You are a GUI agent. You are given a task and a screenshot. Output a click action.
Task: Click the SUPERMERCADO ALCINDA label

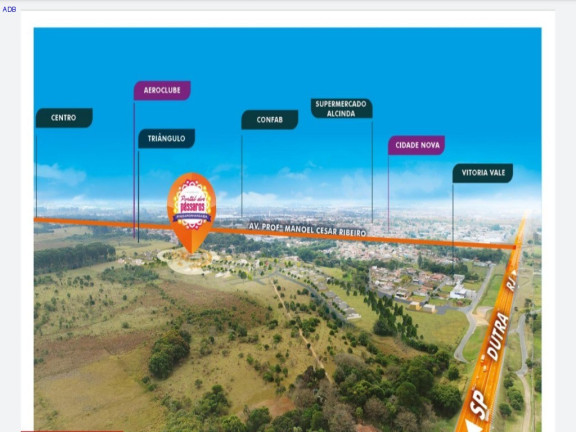[341, 108]
